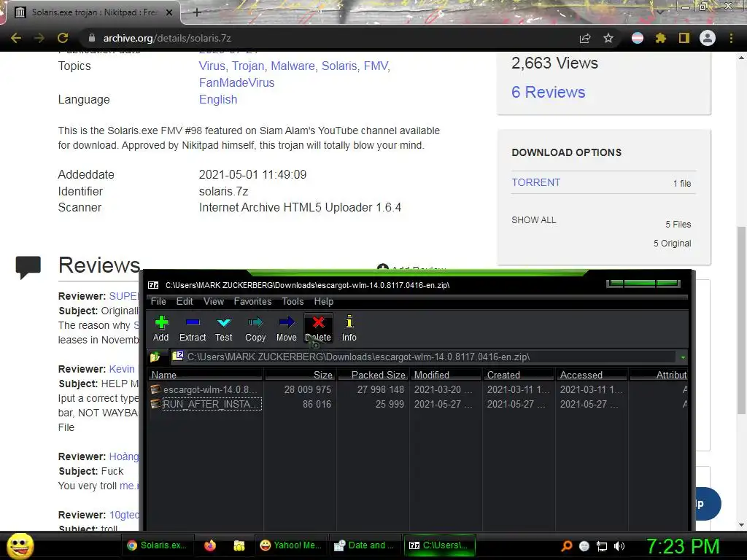Sort files by Name column
Image resolution: width=747 pixels, height=560 pixels.
point(206,375)
